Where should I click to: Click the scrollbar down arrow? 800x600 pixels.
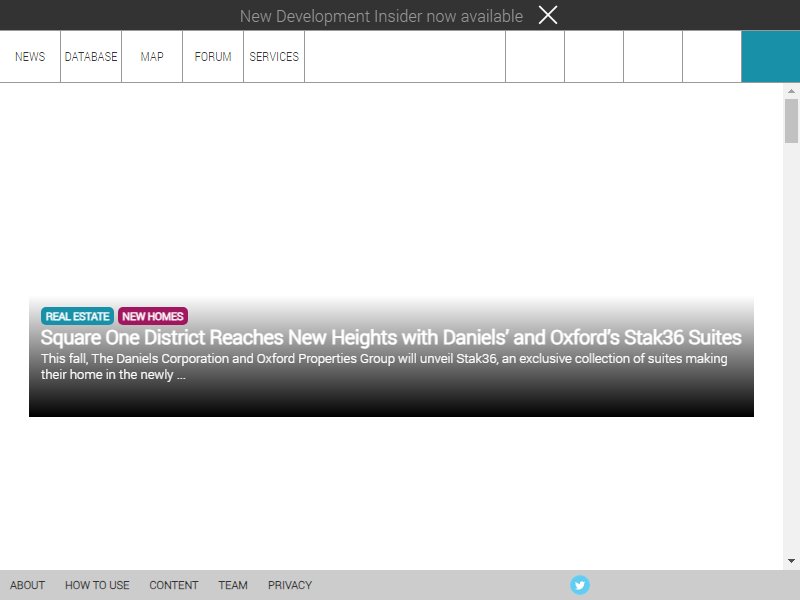pyautogui.click(x=791, y=561)
